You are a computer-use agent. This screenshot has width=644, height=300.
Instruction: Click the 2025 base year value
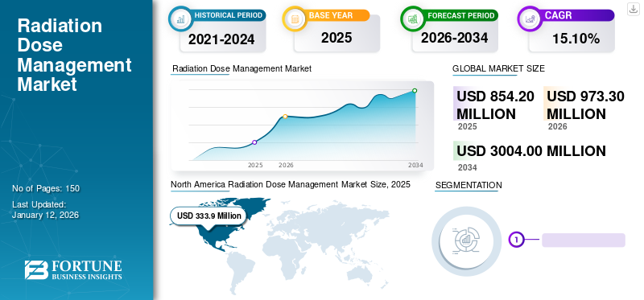336,38
